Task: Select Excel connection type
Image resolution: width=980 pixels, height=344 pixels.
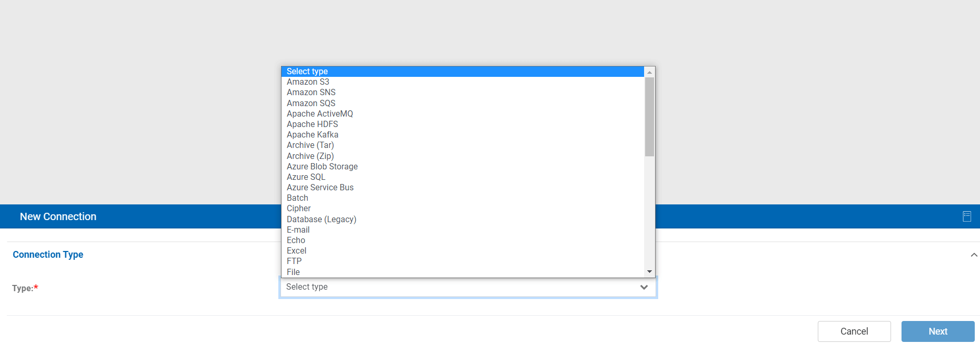Action: (463, 251)
